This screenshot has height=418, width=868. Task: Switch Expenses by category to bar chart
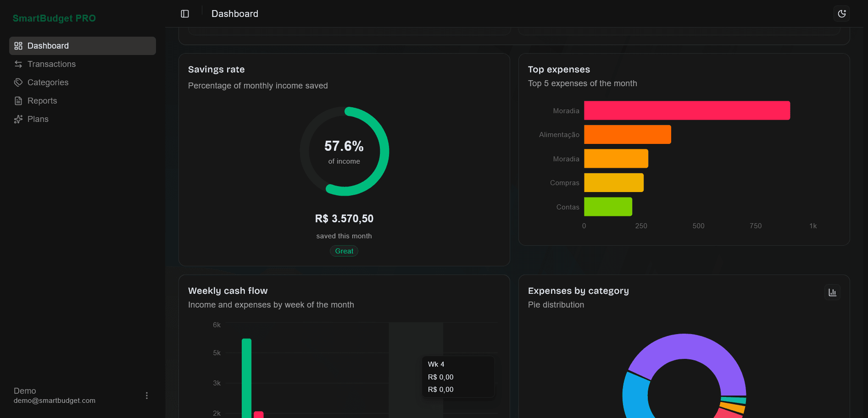point(832,292)
